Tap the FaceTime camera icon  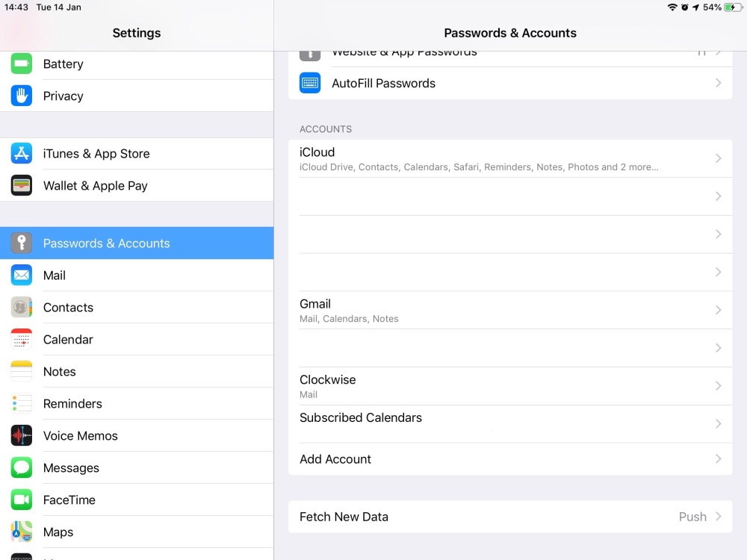[22, 500]
